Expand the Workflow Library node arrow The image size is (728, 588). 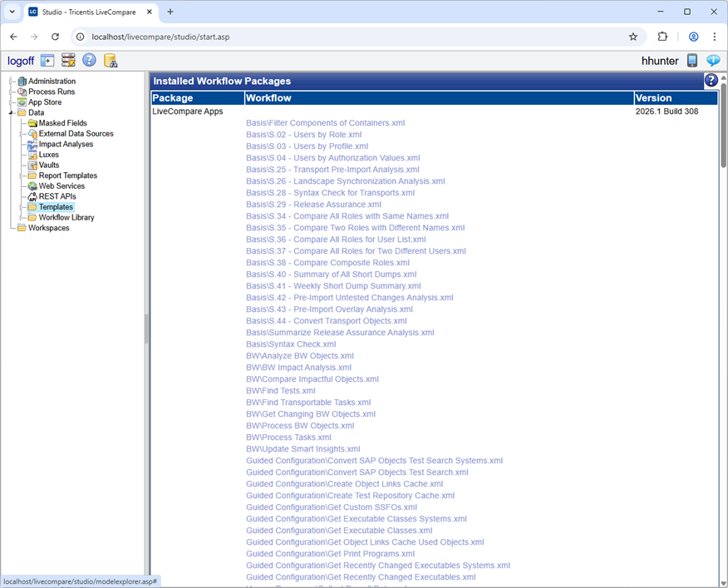[x=22, y=218]
